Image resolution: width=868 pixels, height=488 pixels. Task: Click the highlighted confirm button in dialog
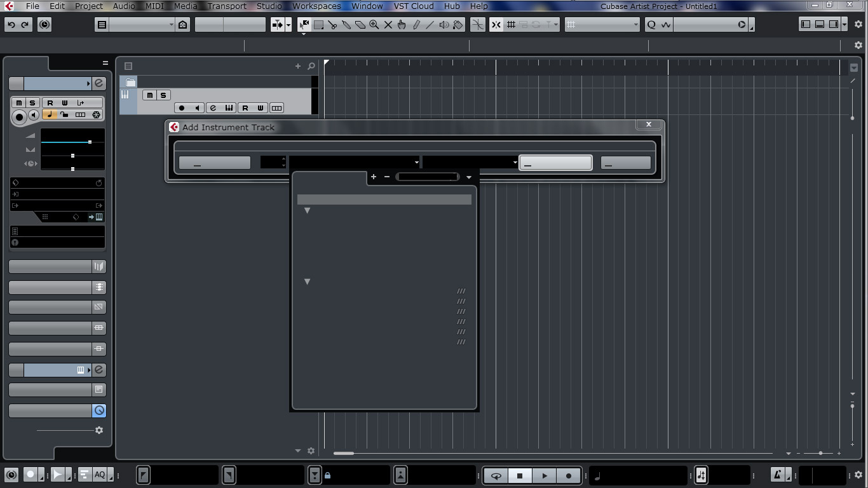[555, 163]
